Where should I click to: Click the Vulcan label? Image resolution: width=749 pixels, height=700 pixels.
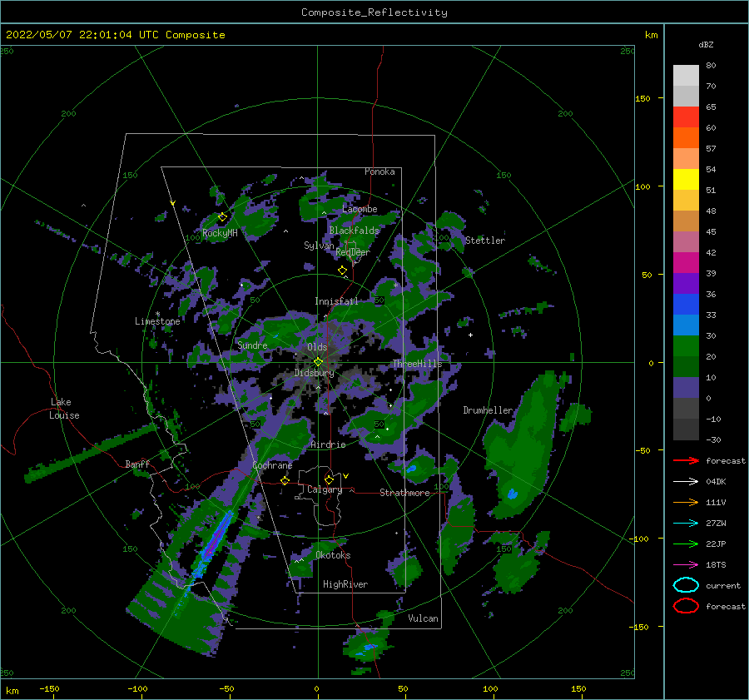tap(423, 618)
